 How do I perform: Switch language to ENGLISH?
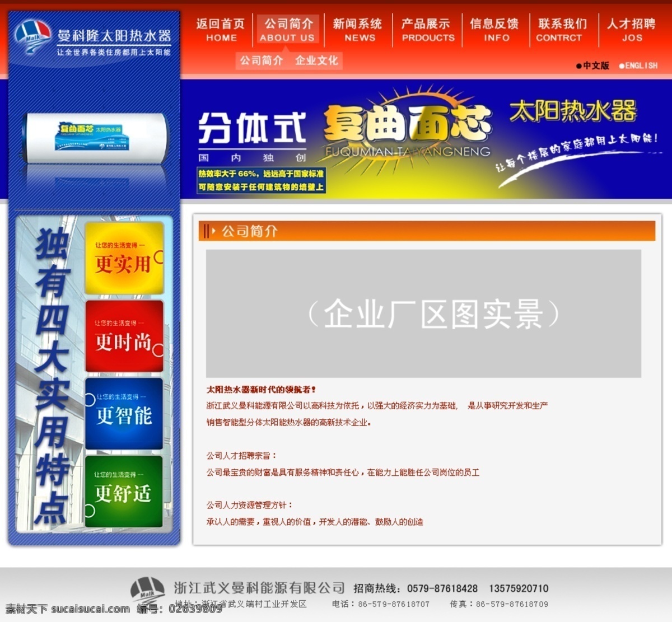[x=638, y=66]
